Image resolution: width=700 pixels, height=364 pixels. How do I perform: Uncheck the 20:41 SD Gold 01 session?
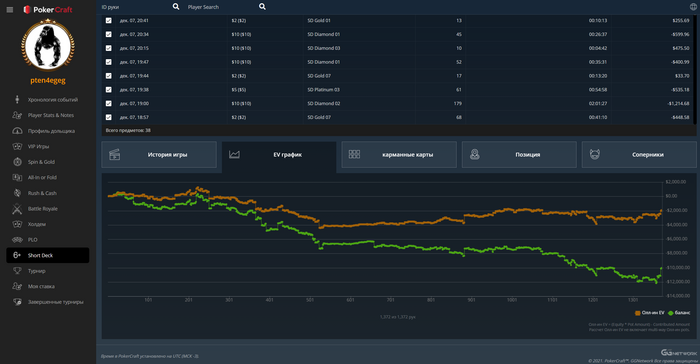pos(108,21)
